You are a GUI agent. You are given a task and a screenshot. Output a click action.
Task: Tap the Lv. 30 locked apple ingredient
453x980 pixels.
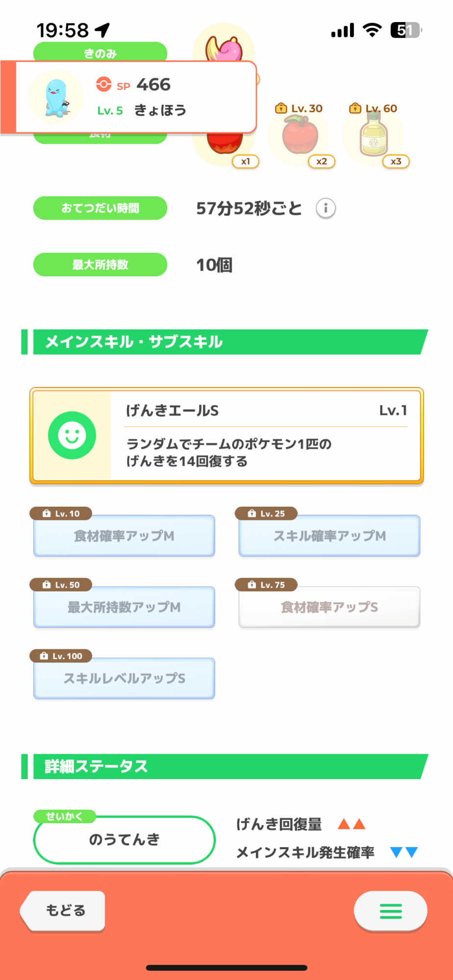pos(300,136)
